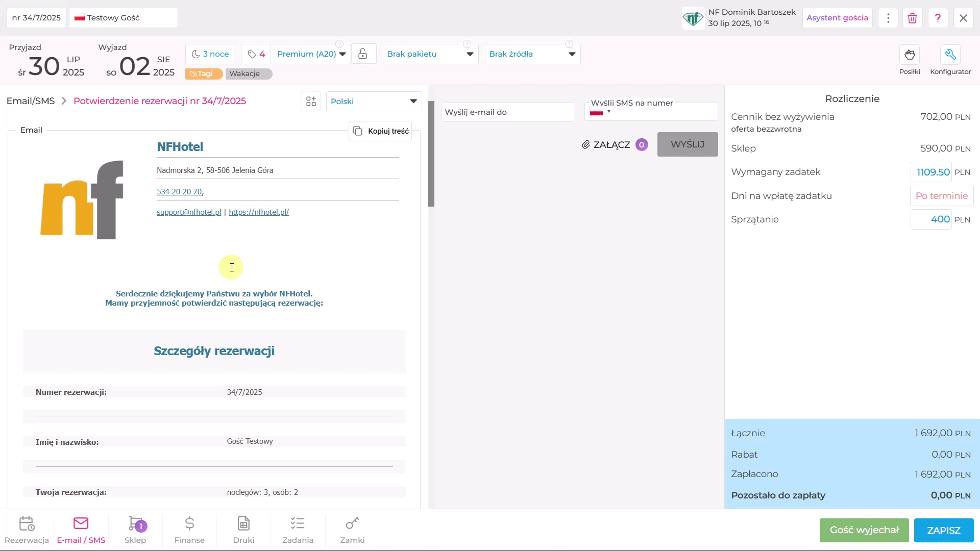Click the Wymagany zadatek 1109.50 field

click(x=931, y=172)
